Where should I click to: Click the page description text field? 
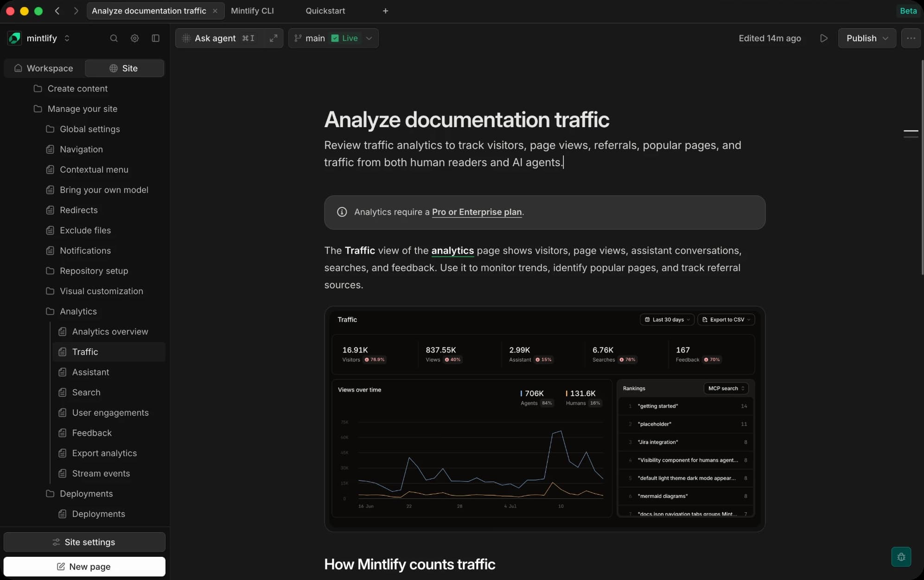[533, 154]
